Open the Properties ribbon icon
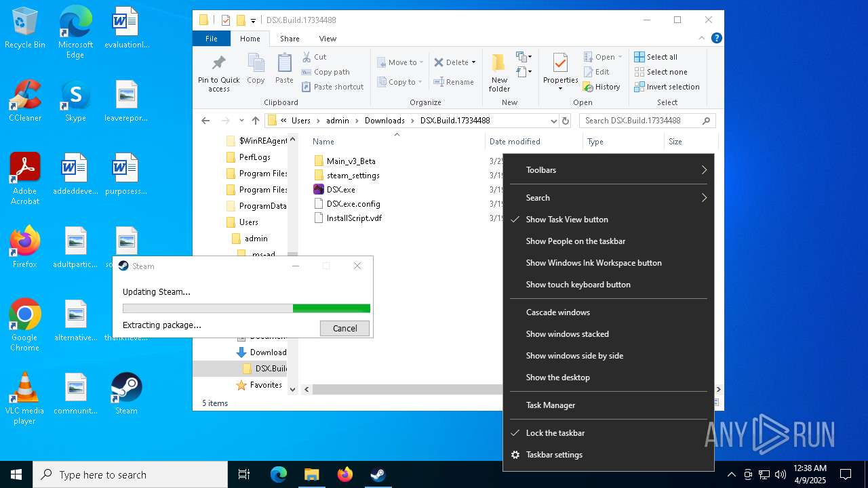The width and height of the screenshot is (868, 488). pos(560,72)
